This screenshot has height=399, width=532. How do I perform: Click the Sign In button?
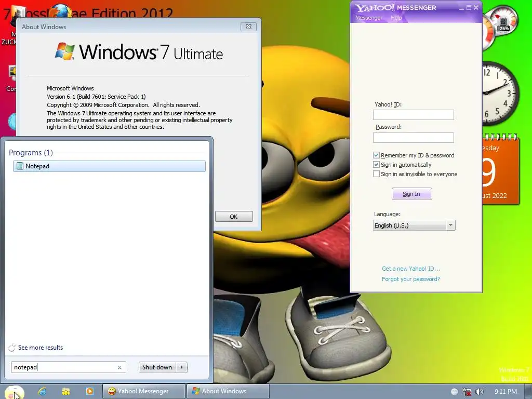(411, 194)
